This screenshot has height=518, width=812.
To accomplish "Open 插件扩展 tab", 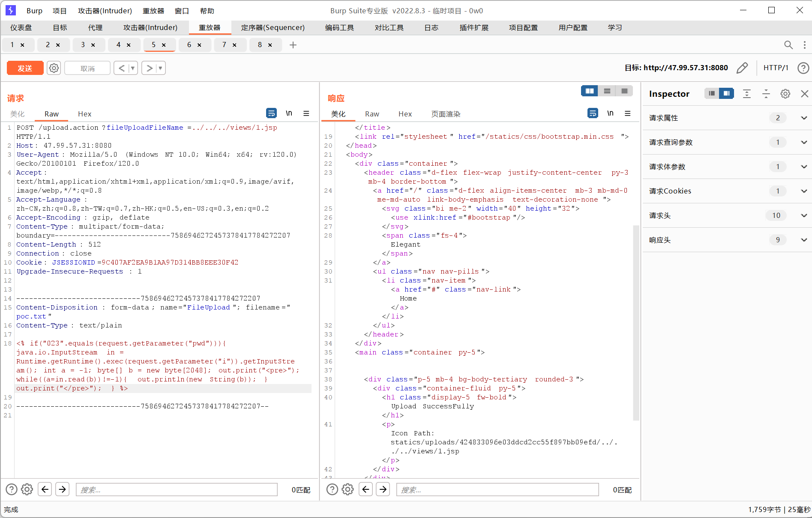I will pos(474,27).
